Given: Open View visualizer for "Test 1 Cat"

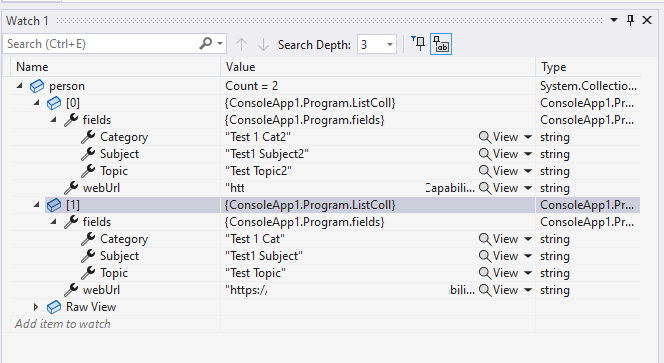Looking at the screenshot, I should (498, 239).
